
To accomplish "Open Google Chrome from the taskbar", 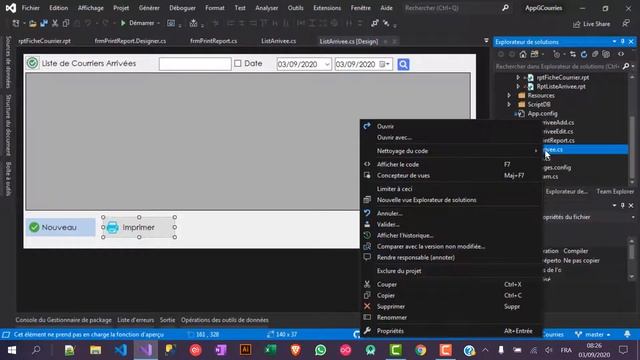I will [420, 350].
